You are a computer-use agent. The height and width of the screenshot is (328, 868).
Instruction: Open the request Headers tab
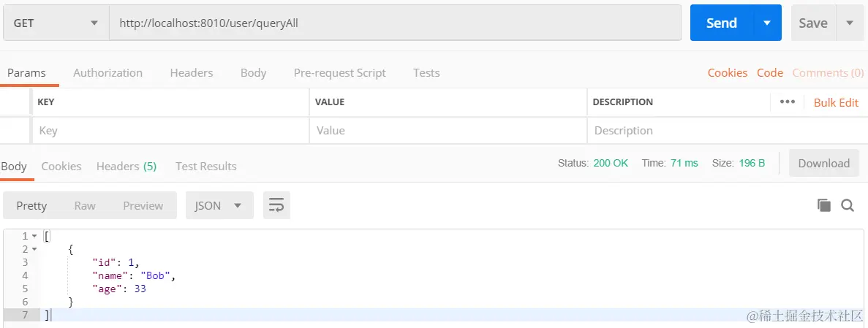pyautogui.click(x=192, y=73)
